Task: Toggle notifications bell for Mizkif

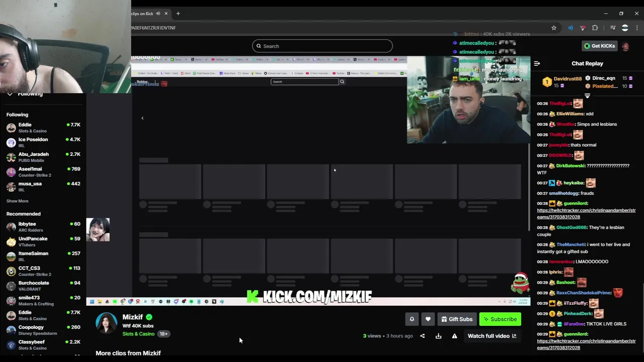Action: click(412, 319)
